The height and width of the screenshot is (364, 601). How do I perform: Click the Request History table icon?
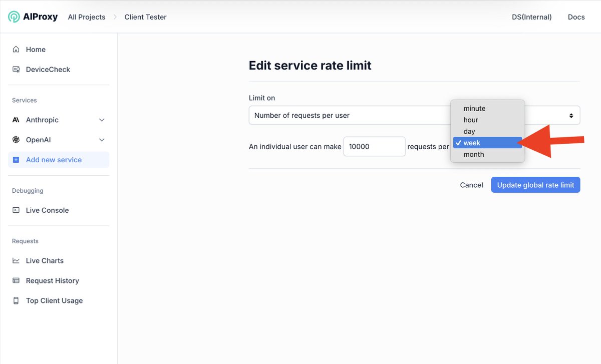click(16, 280)
